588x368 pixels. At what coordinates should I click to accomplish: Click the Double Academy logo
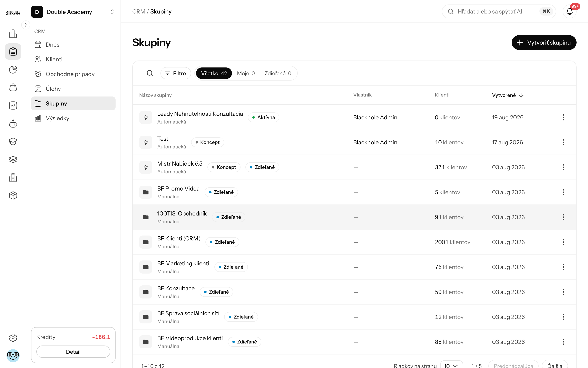click(x=13, y=13)
